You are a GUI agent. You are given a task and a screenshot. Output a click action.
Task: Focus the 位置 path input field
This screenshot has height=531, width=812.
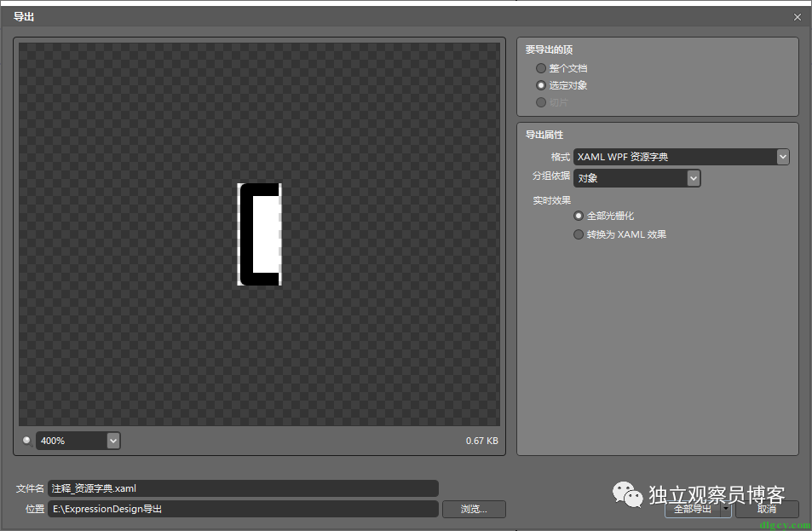pyautogui.click(x=243, y=509)
